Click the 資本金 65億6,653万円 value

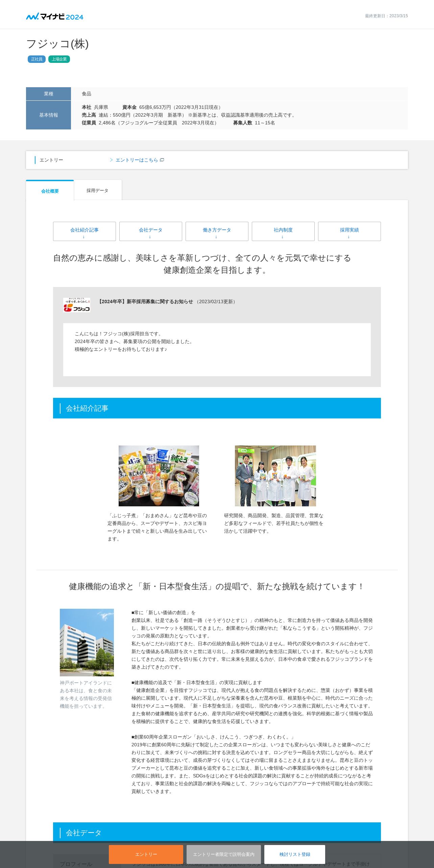point(172,107)
